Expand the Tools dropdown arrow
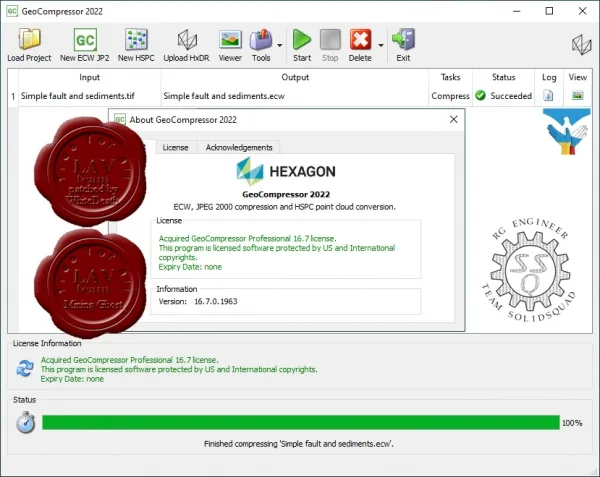600x477 pixels. coord(280,45)
